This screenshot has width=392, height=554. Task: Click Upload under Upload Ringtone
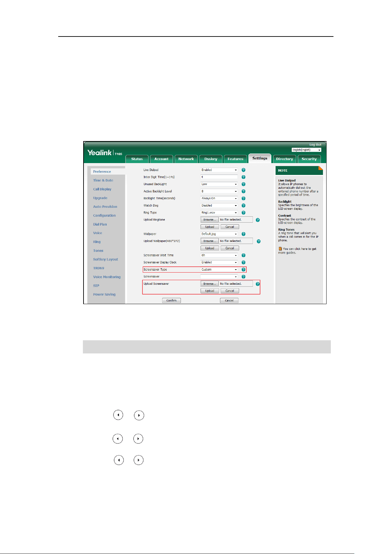tap(210, 227)
